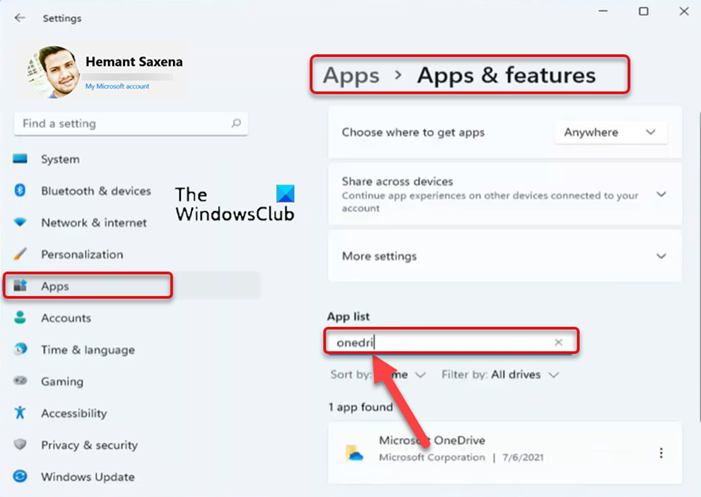
Task: Click the Network wifi icon
Action: click(20, 222)
